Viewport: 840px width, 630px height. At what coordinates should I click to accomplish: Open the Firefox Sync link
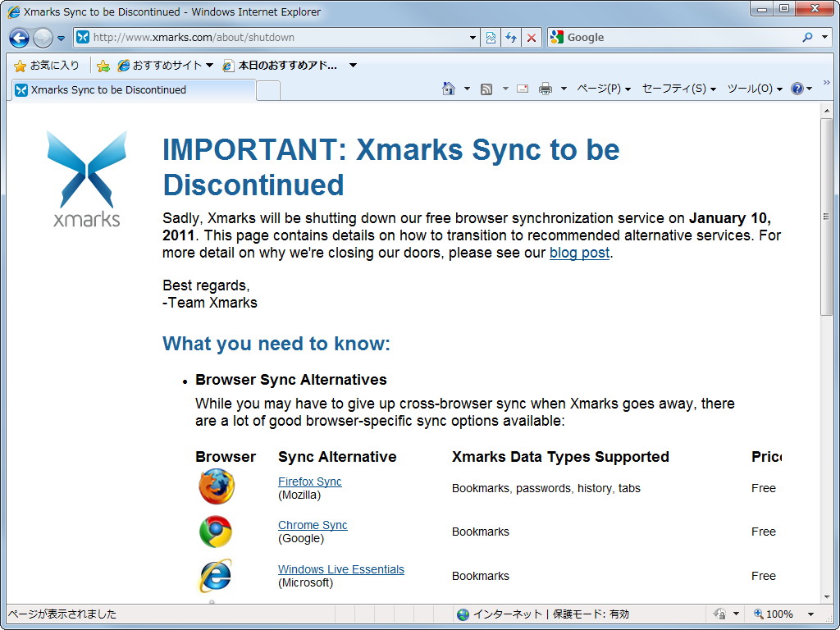[x=309, y=482]
